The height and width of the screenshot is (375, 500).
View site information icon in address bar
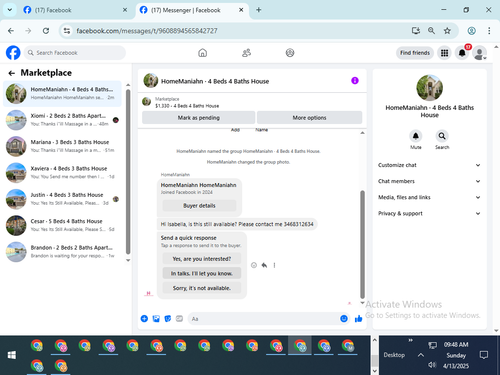click(x=67, y=31)
